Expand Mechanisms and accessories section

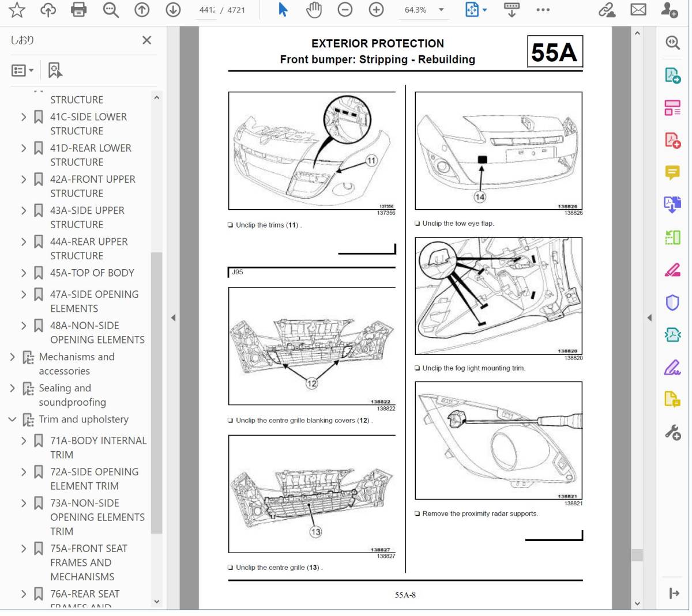(x=12, y=357)
